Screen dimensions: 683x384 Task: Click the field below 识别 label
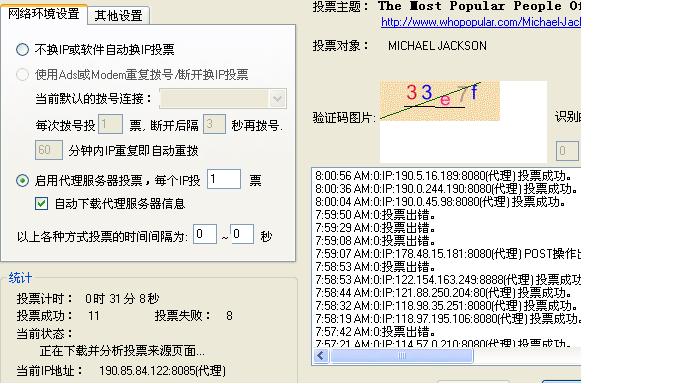567,151
